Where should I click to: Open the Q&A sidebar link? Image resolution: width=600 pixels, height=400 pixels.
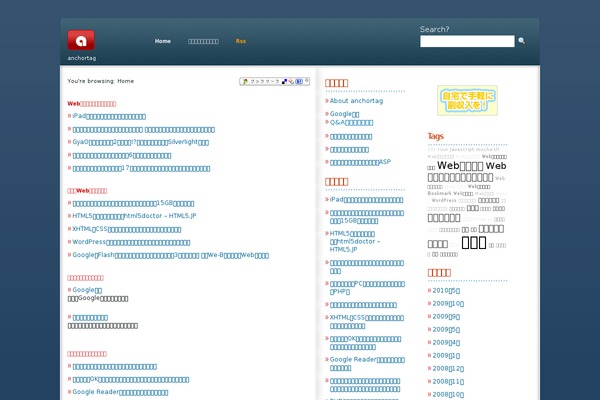(x=351, y=122)
